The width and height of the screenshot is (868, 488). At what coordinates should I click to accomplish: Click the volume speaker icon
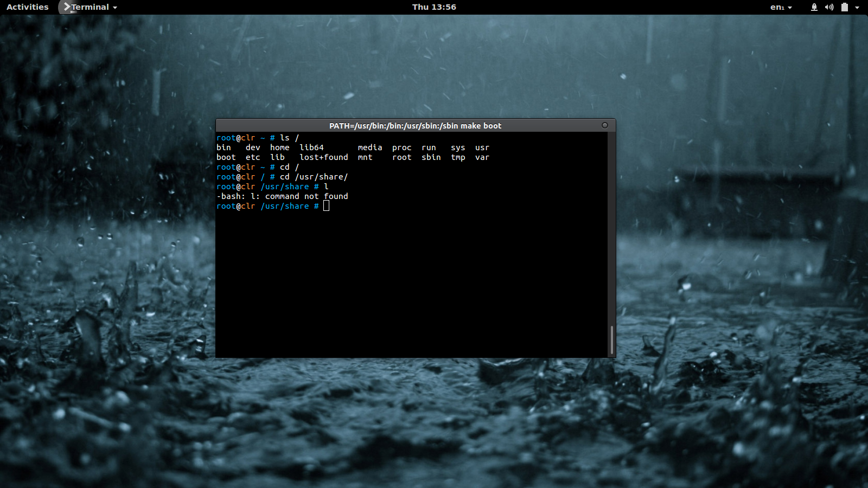pyautogui.click(x=829, y=7)
